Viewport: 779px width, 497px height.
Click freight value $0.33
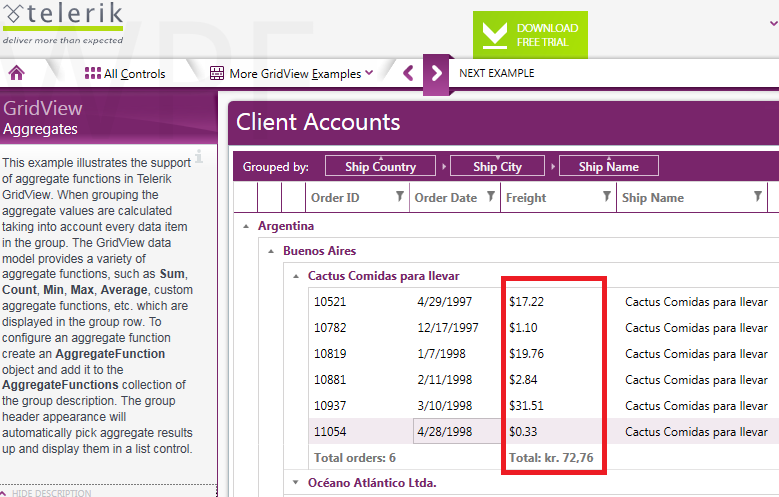[x=523, y=431]
